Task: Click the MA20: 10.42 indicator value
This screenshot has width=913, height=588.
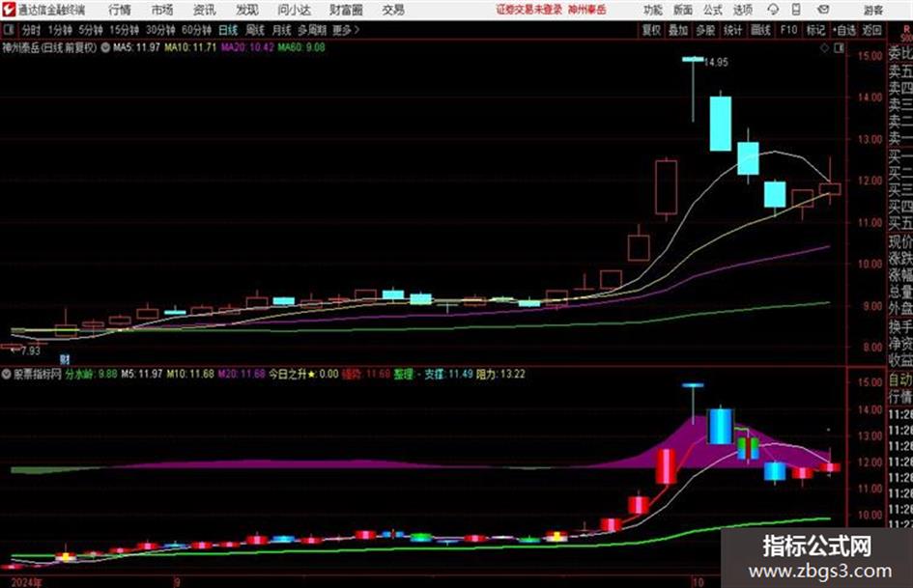Action: click(x=247, y=47)
